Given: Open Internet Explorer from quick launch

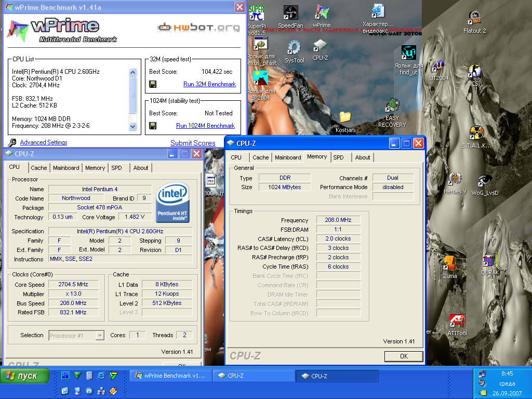Looking at the screenshot, I should coord(101,375).
